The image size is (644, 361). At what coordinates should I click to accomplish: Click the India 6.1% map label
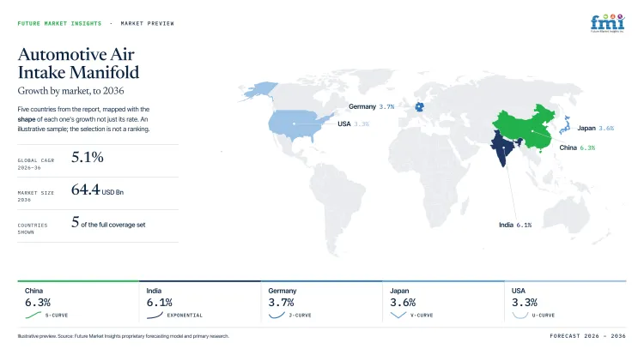[x=515, y=225]
